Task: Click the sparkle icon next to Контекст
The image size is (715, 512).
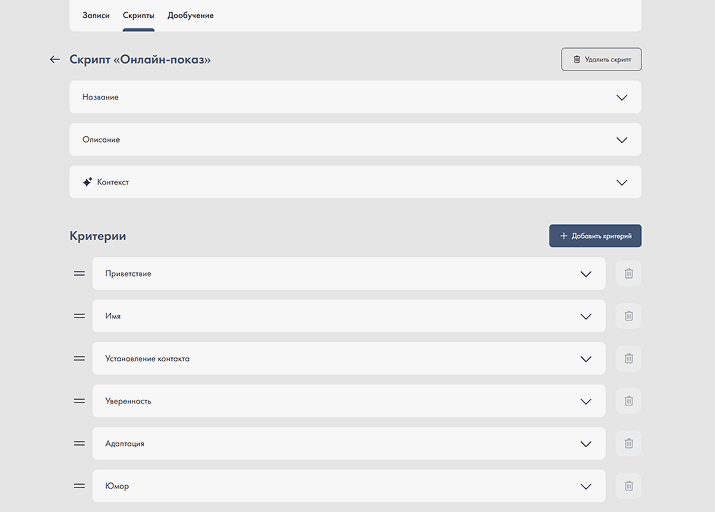Action: [x=87, y=182]
